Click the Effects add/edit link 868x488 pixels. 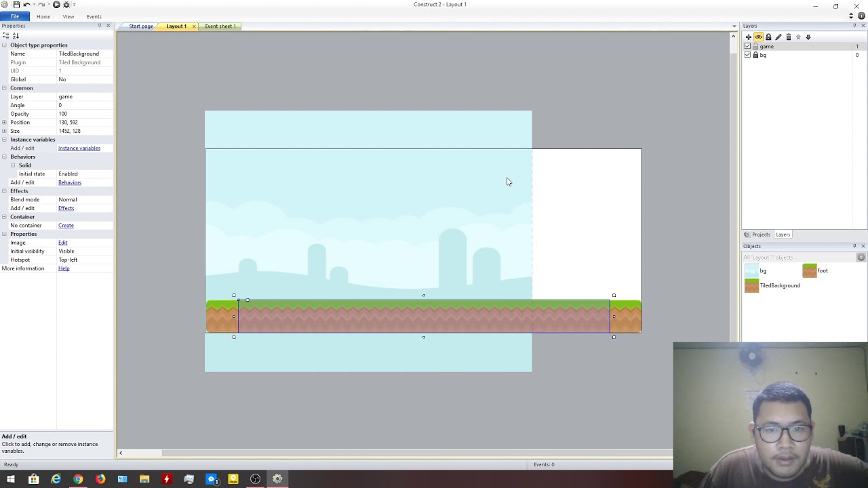66,208
